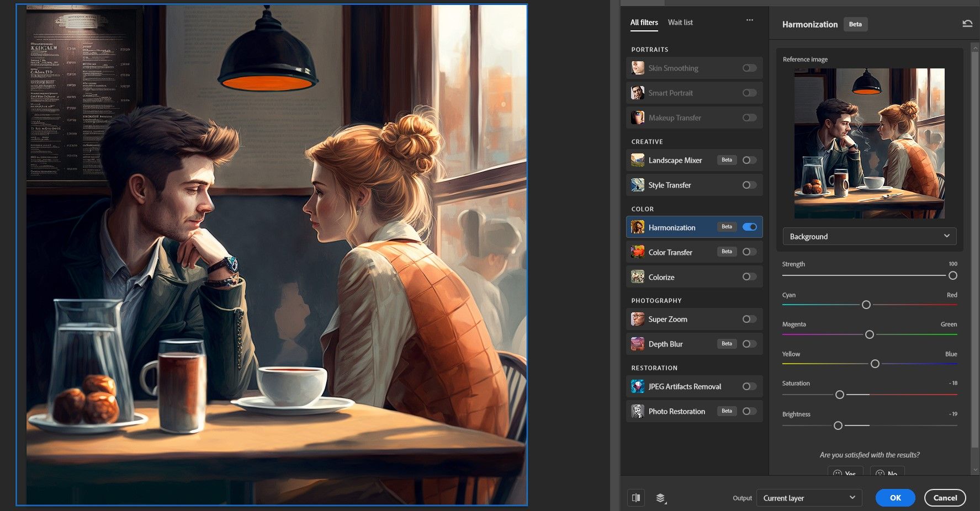Click the Style Transfer filter icon
The height and width of the screenshot is (511, 980).
point(638,185)
